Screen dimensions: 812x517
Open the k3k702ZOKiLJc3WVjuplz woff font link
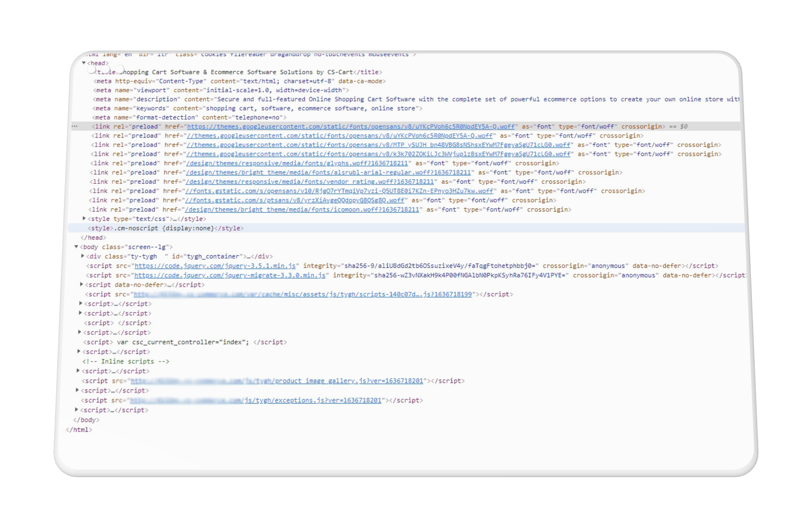click(x=378, y=154)
